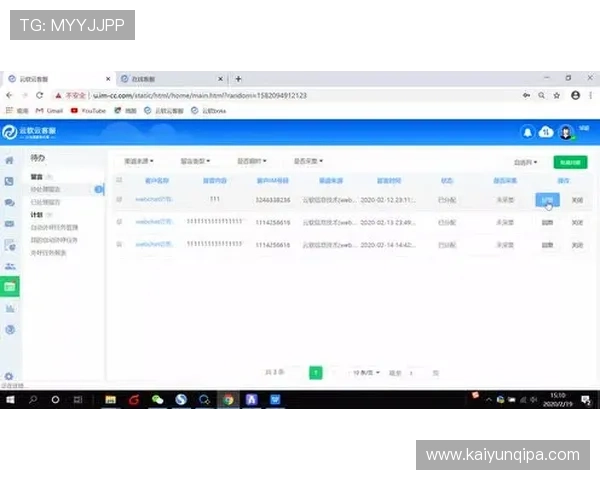Click the green button at the top right
The height and width of the screenshot is (480, 600).
pos(570,162)
